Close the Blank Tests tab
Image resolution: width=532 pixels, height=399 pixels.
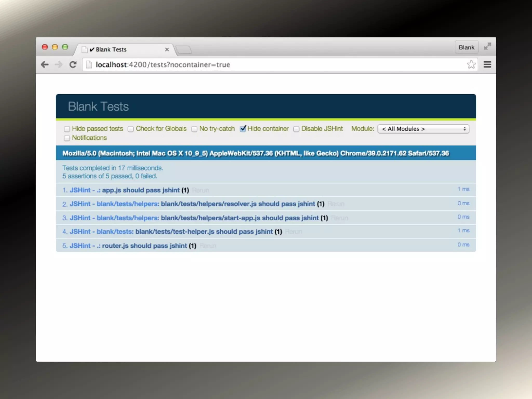pos(167,49)
